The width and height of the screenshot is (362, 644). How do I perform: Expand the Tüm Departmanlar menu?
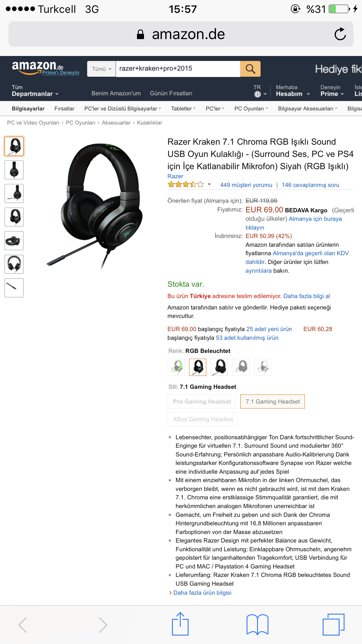(x=35, y=91)
